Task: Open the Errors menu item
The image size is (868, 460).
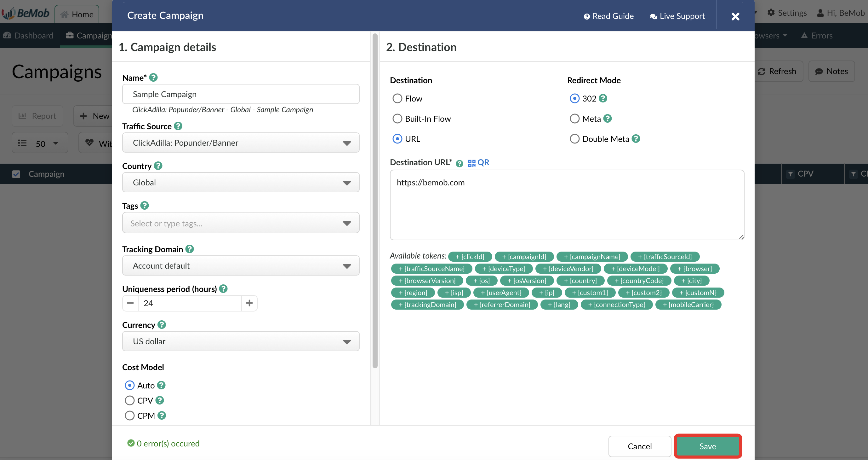Action: pyautogui.click(x=817, y=35)
